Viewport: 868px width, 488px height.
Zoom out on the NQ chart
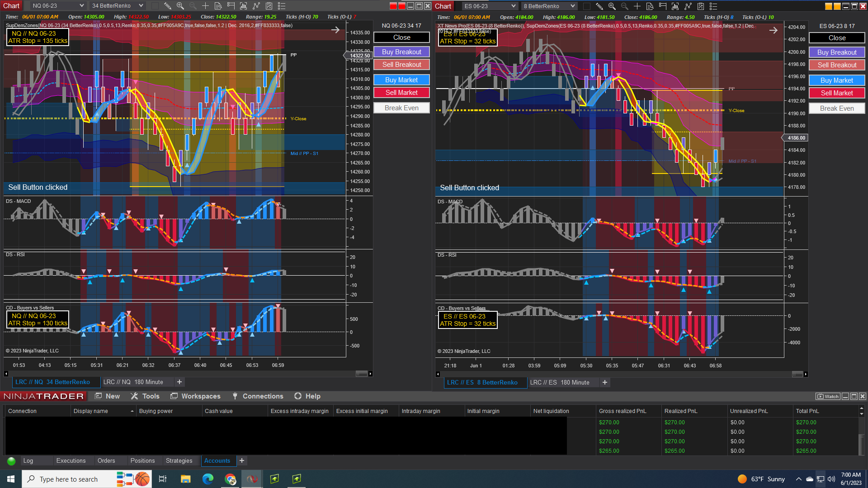click(x=193, y=6)
